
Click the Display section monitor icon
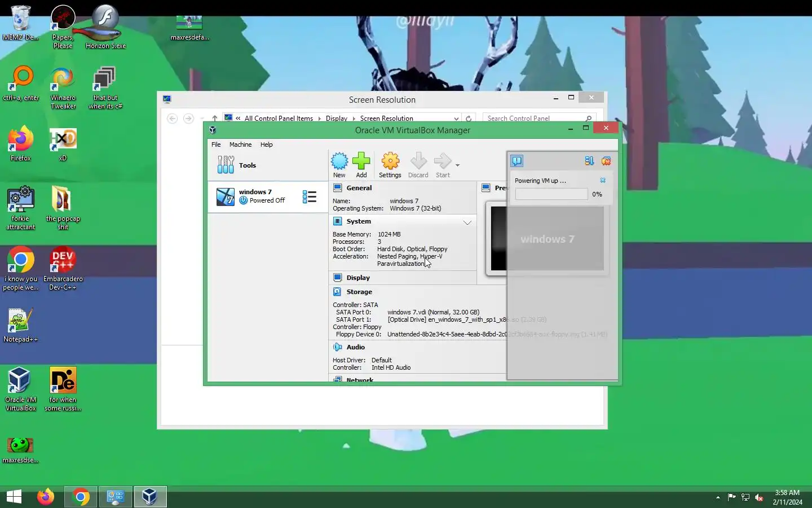coord(337,278)
